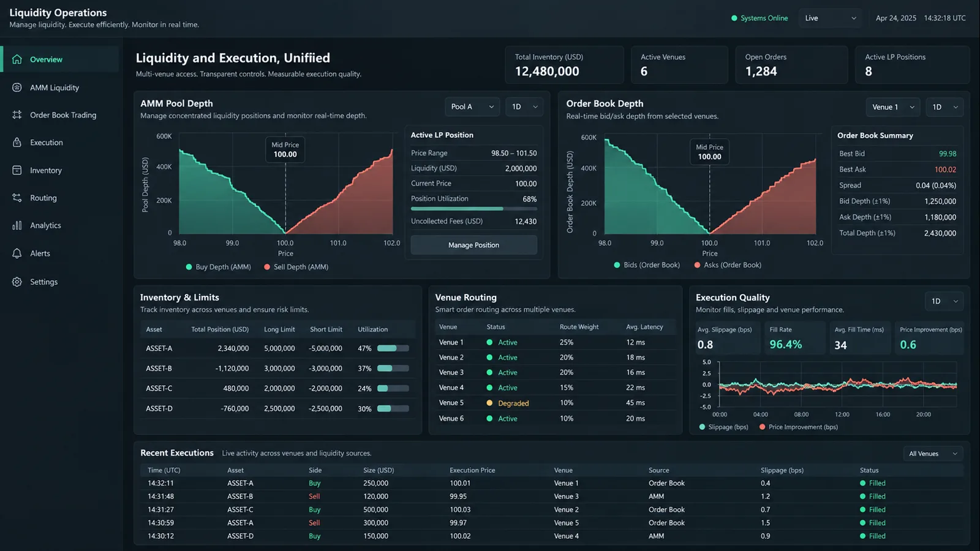Open the All Venues filter dropdown
The height and width of the screenshot is (551, 980).
point(933,454)
